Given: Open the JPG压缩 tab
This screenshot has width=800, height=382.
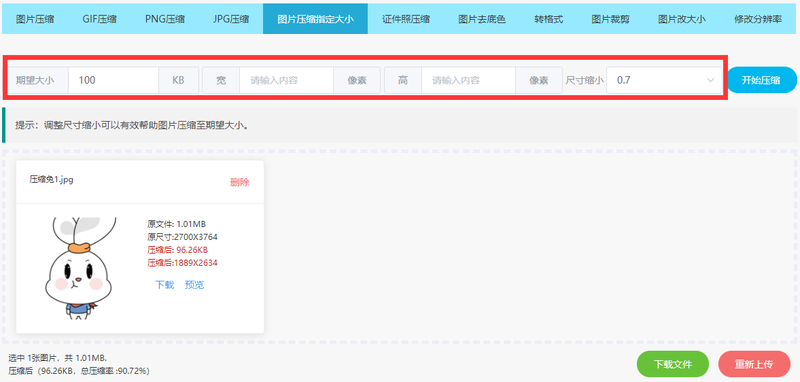Looking at the screenshot, I should coord(231,19).
